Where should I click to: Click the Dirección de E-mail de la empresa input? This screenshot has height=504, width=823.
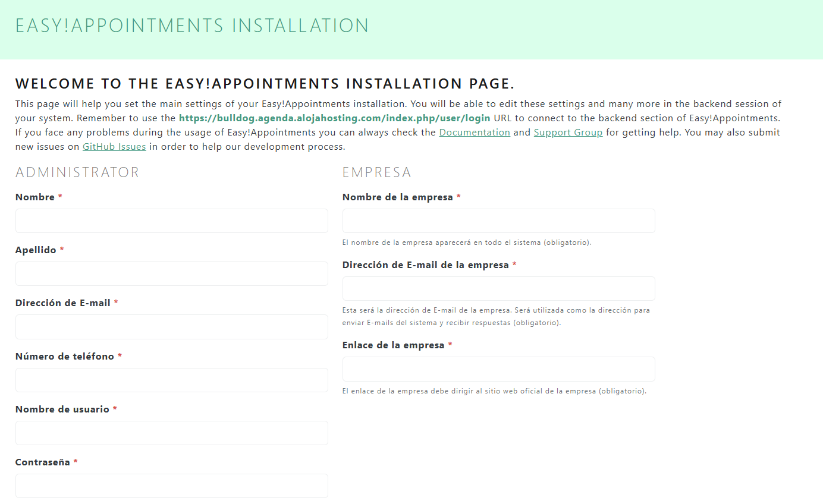pyautogui.click(x=498, y=288)
